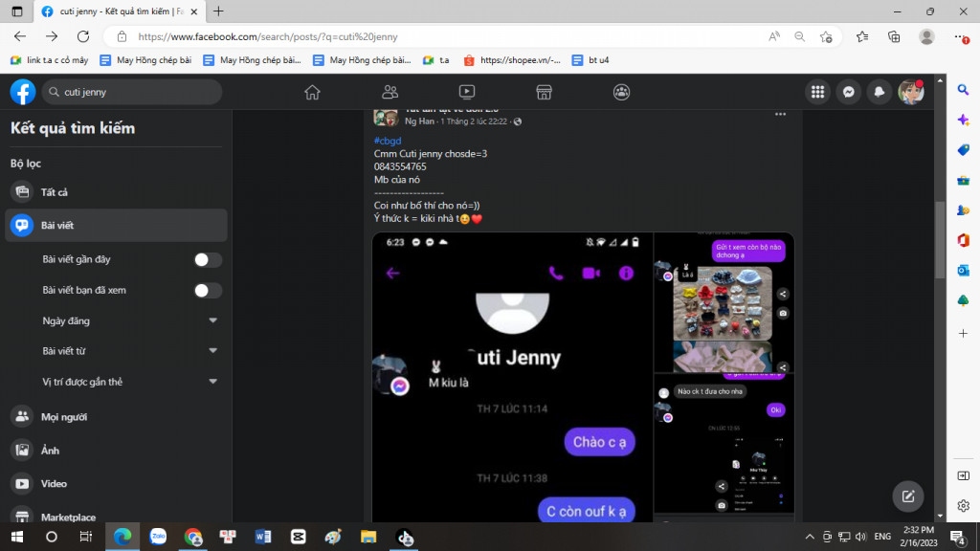
Task: Open Word from the Windows taskbar
Action: (x=263, y=537)
